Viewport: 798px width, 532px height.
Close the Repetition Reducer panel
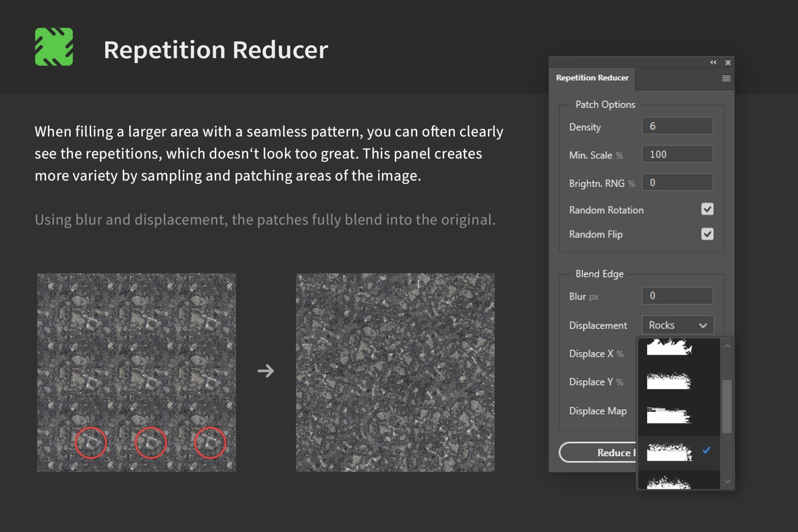point(727,62)
